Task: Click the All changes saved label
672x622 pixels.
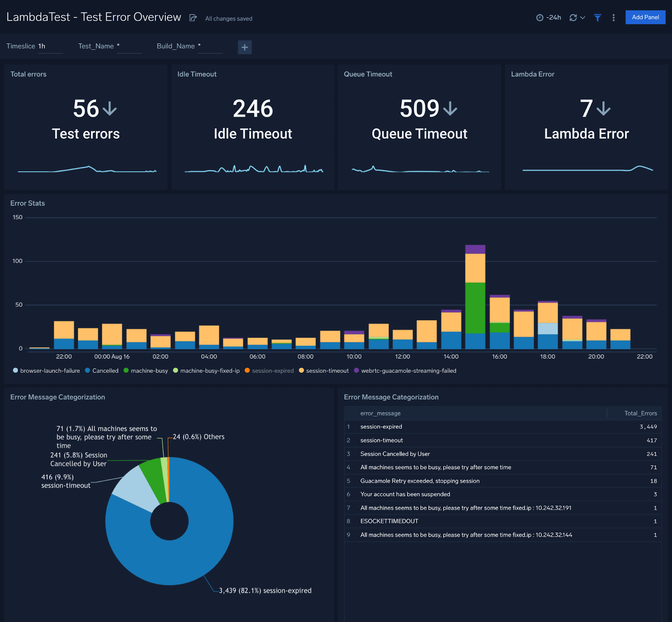Action: click(228, 18)
